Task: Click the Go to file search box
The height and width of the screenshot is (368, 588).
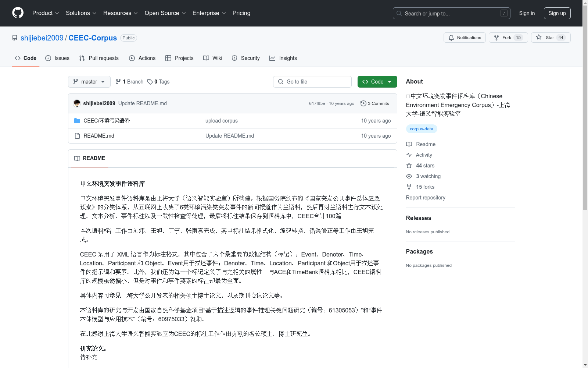Action: 312,82
